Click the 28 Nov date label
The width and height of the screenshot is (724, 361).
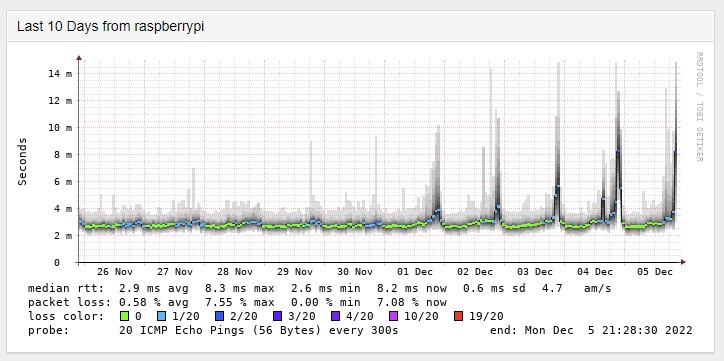pos(235,272)
